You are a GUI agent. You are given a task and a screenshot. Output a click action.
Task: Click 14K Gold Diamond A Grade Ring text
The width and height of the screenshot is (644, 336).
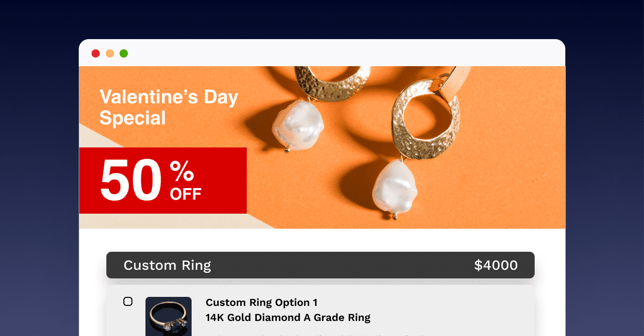tap(288, 317)
